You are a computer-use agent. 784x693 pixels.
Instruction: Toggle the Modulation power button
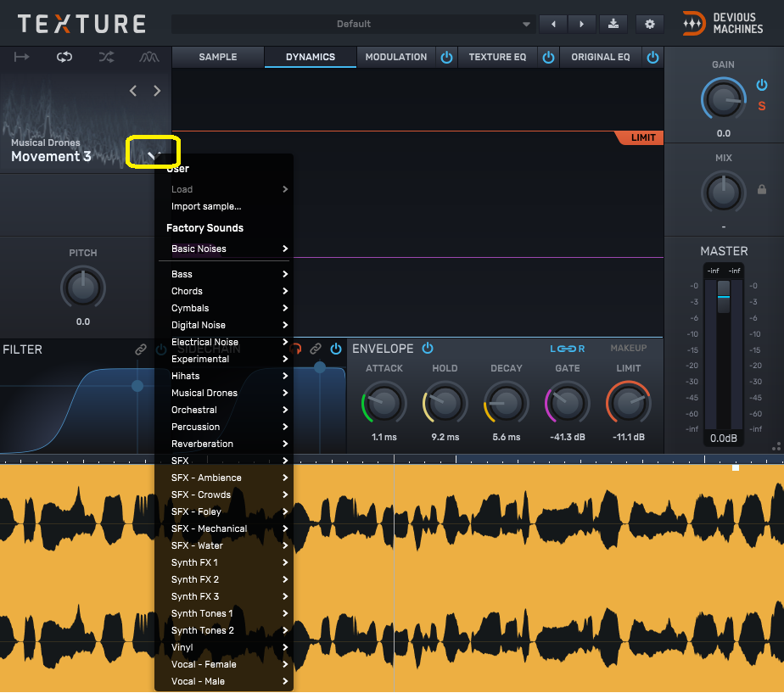(x=446, y=58)
